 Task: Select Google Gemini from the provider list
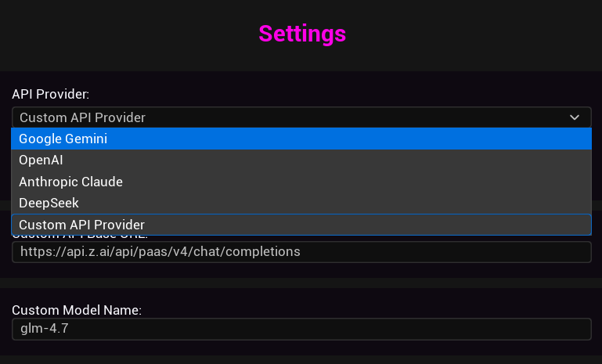click(63, 139)
